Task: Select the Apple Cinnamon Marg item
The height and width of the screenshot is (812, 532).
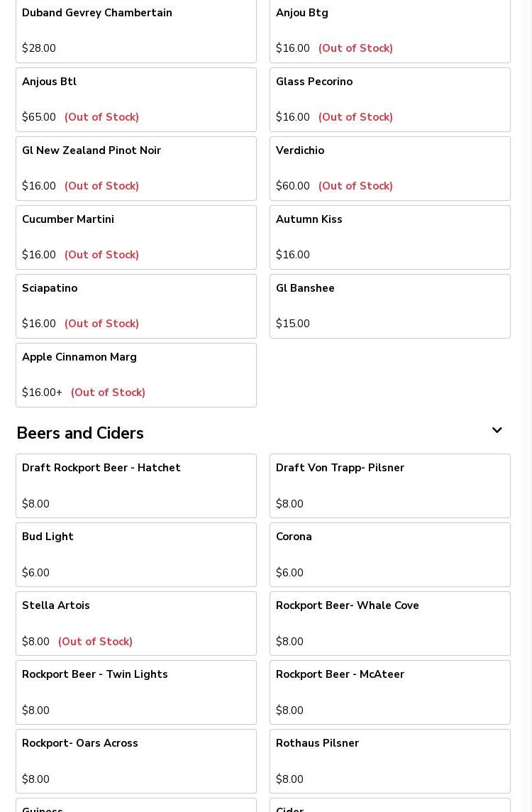Action: (x=136, y=375)
